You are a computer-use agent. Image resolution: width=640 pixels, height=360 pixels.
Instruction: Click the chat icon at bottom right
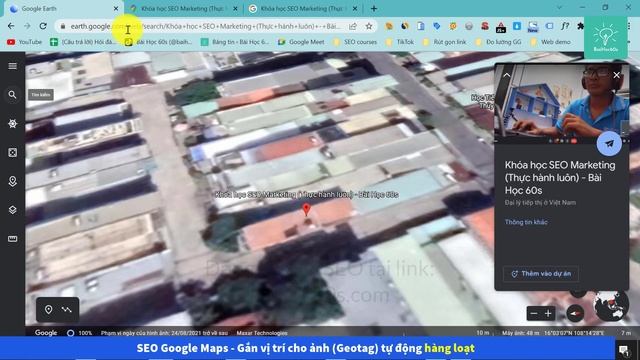[x=624, y=350]
